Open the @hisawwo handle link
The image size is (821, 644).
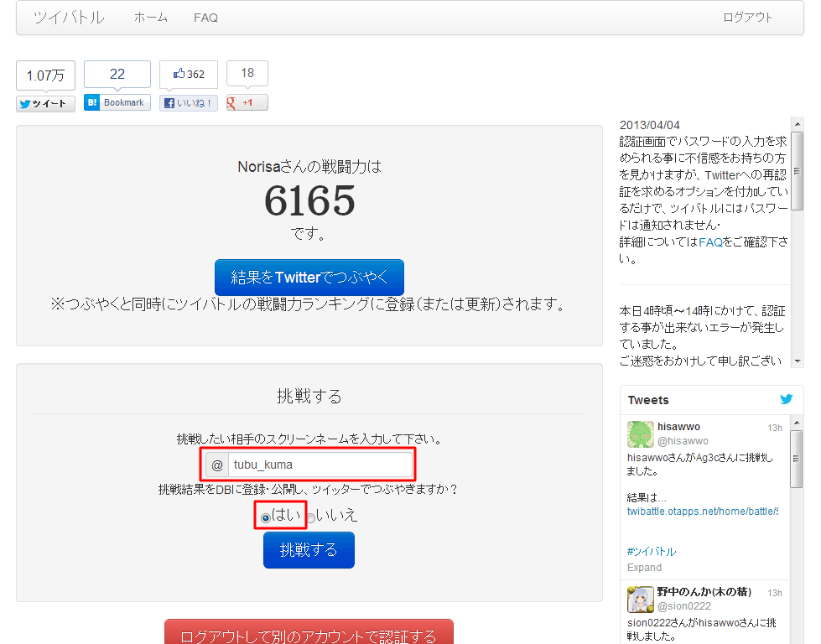tap(683, 441)
